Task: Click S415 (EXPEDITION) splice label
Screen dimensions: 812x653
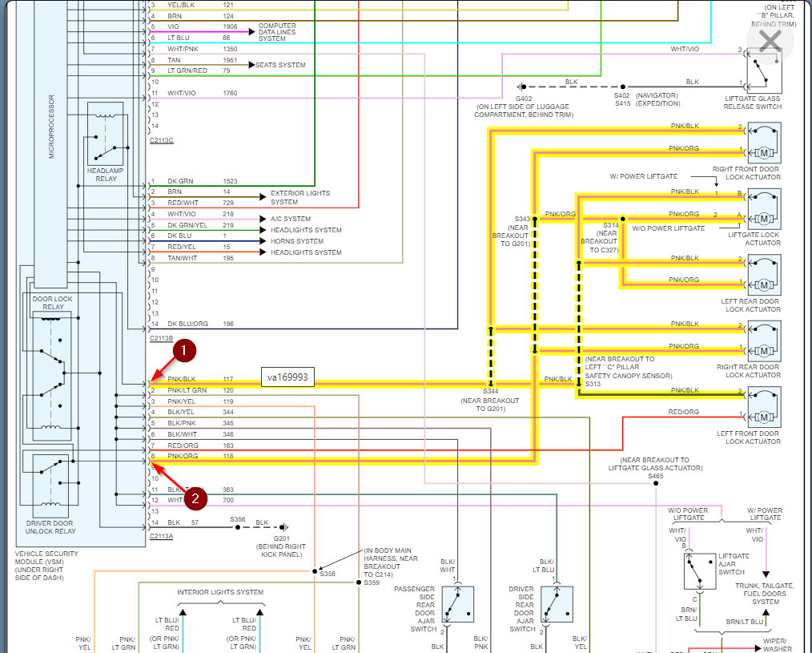Action: tap(647, 103)
